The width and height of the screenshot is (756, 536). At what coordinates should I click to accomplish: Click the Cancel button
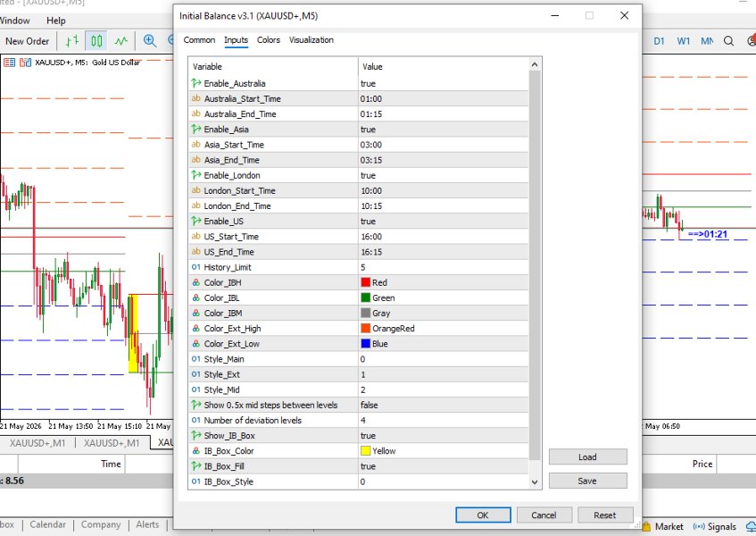pos(544,515)
